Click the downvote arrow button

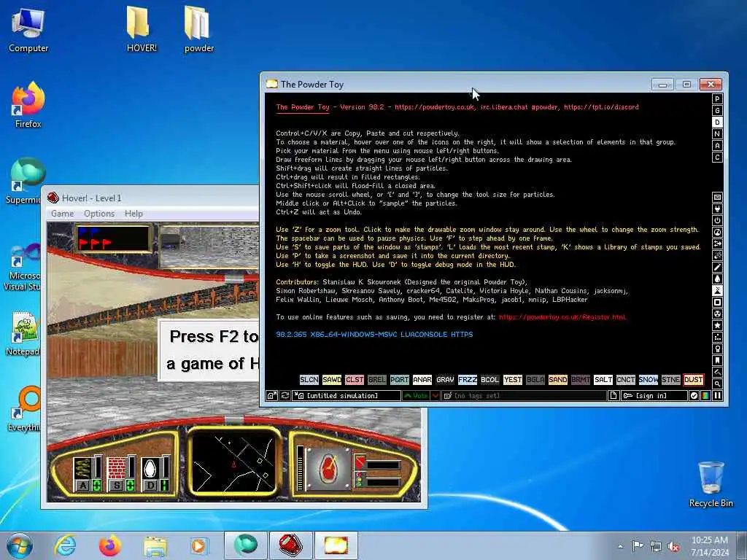pos(435,396)
